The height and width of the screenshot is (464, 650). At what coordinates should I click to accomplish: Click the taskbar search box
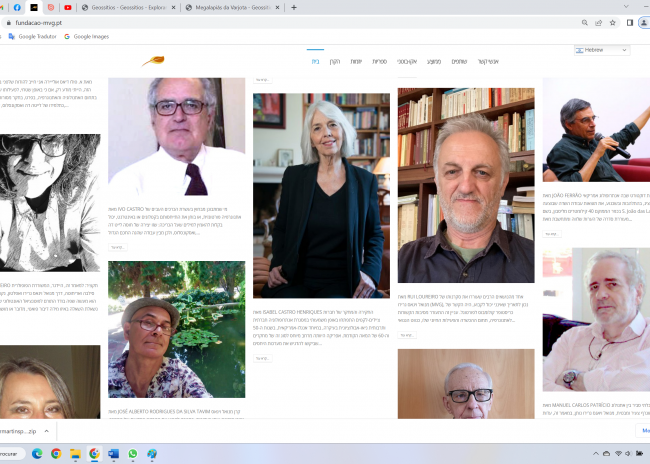(12, 454)
